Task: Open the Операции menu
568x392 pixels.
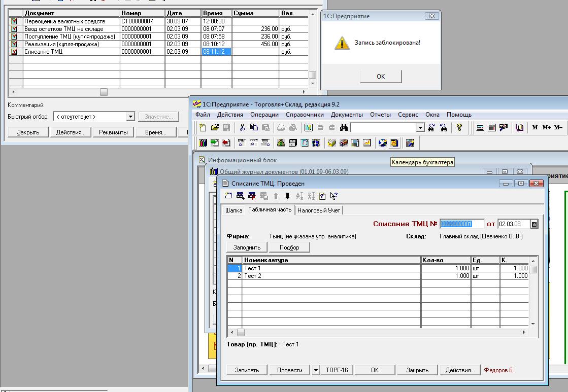Action: (x=264, y=115)
